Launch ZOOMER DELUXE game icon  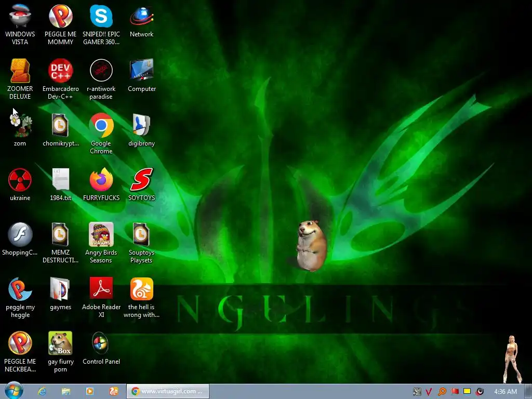click(x=20, y=79)
